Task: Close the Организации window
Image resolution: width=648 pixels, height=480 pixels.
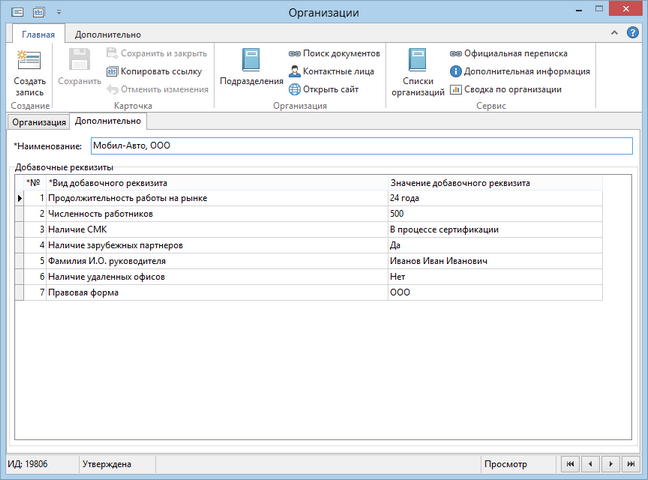Action: (626, 9)
